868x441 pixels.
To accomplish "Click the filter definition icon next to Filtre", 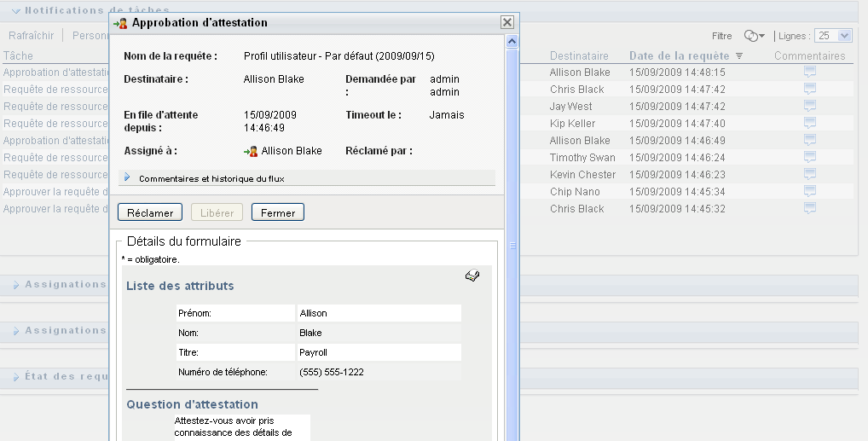I will coord(754,36).
